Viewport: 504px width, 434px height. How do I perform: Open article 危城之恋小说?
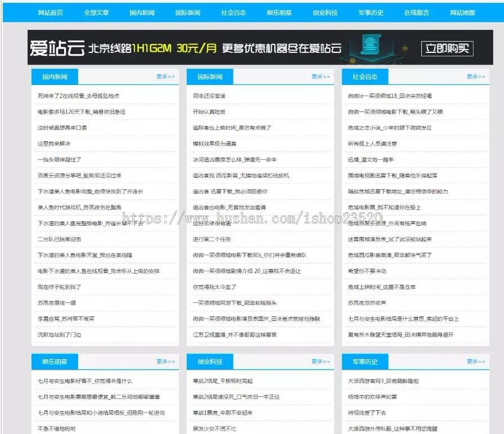(x=390, y=128)
